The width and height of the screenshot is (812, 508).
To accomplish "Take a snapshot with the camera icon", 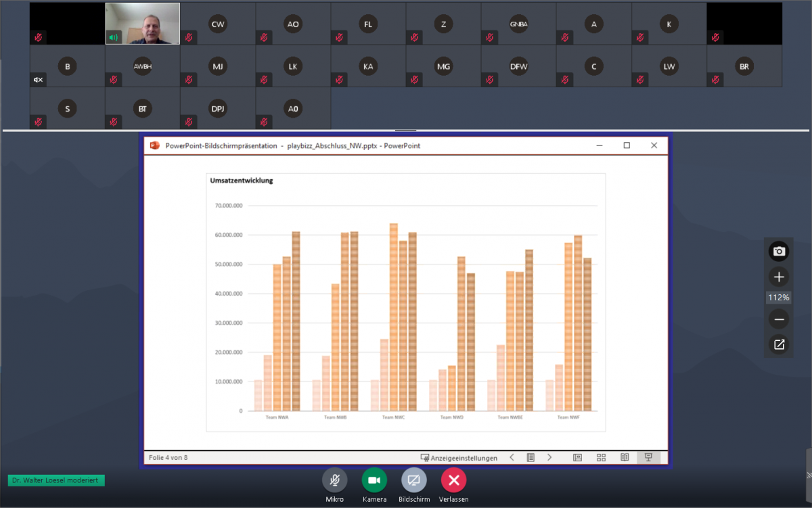I will pos(779,252).
